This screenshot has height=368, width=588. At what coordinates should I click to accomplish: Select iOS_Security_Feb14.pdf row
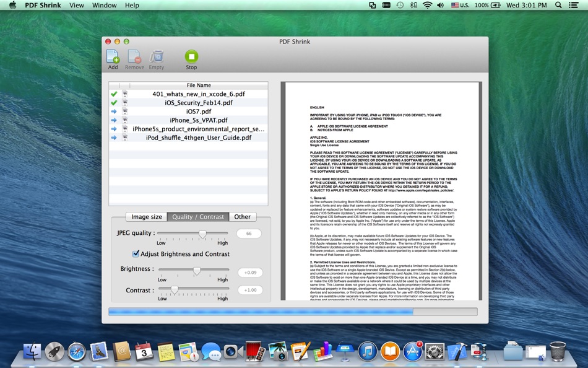click(x=188, y=102)
